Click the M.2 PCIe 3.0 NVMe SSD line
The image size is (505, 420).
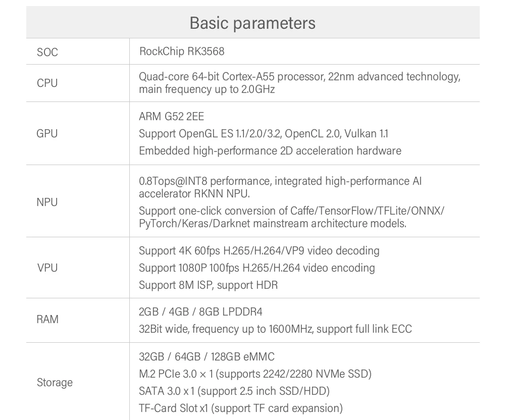click(x=255, y=374)
